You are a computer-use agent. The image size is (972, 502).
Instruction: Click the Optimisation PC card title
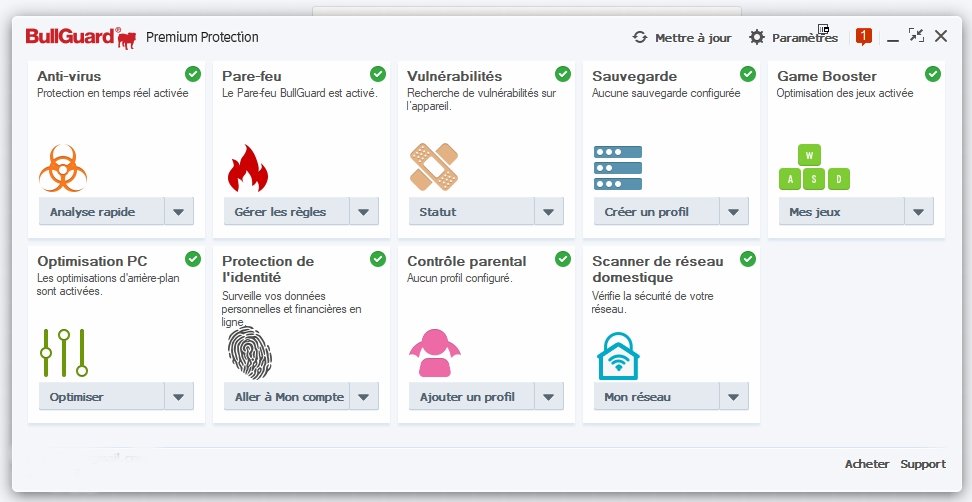92,261
